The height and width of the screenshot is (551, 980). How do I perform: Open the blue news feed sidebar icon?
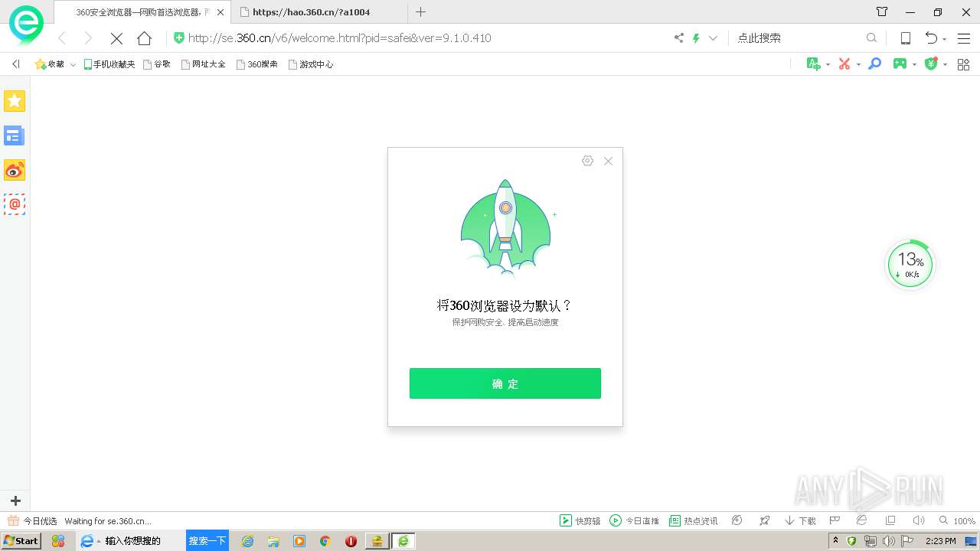coord(15,136)
